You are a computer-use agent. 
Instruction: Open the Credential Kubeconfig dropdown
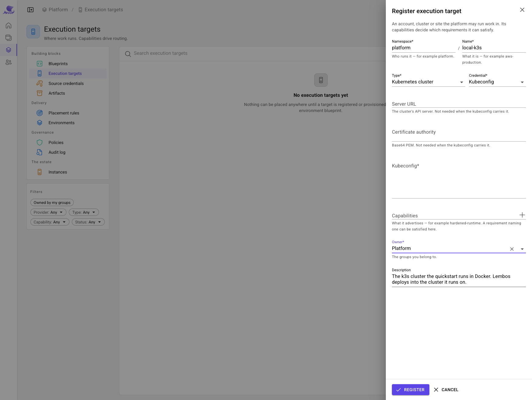coord(497,82)
